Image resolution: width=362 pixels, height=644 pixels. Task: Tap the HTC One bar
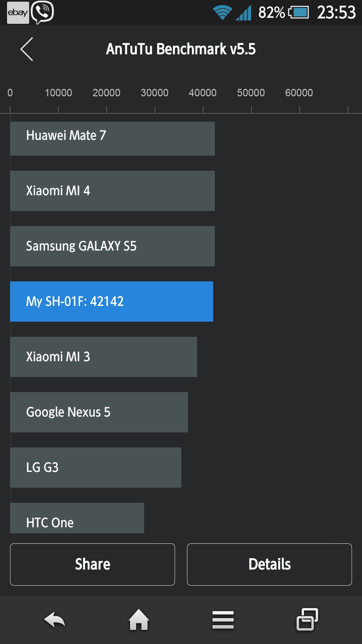(x=77, y=518)
